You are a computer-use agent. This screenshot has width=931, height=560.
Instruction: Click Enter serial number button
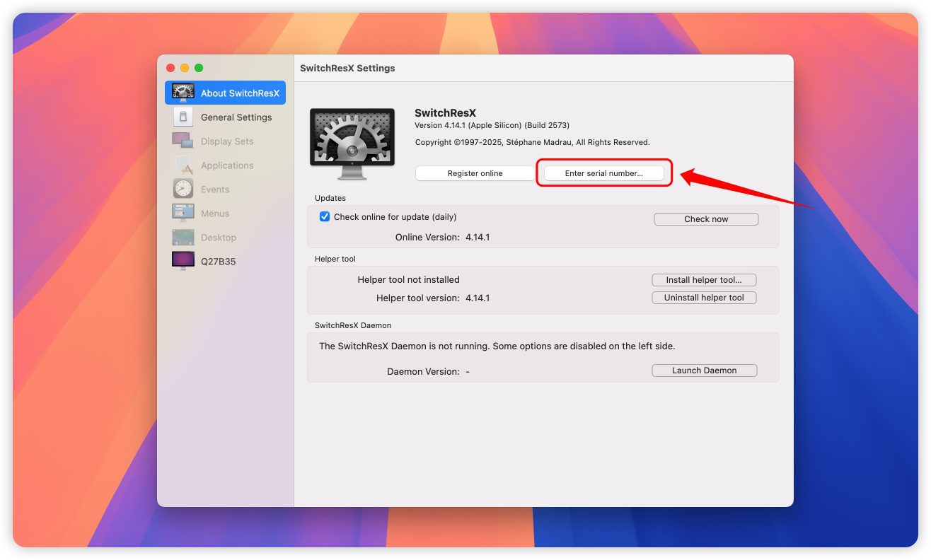pos(603,173)
